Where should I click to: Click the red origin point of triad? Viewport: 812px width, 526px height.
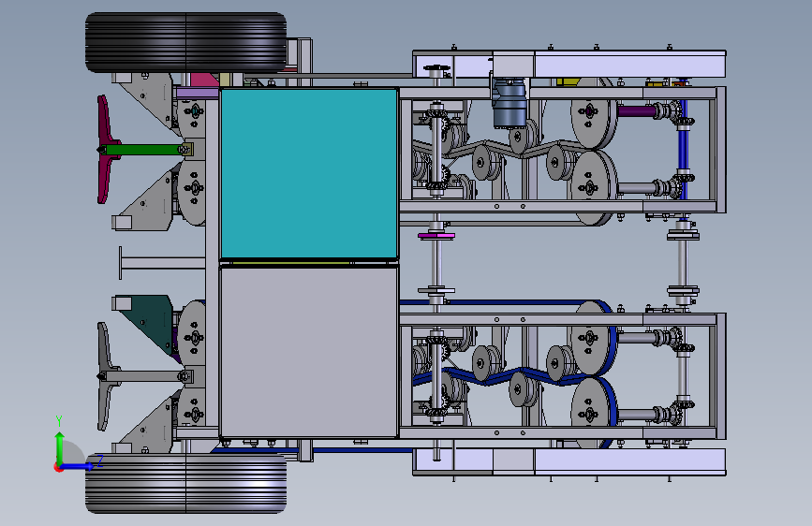pos(57,467)
